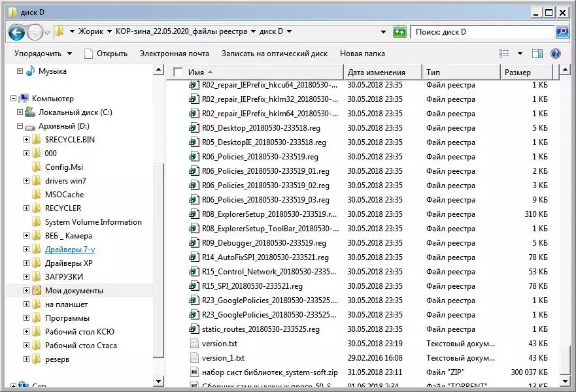Click Записать на оптический диск
The height and width of the screenshot is (392, 576).
pyautogui.click(x=275, y=54)
